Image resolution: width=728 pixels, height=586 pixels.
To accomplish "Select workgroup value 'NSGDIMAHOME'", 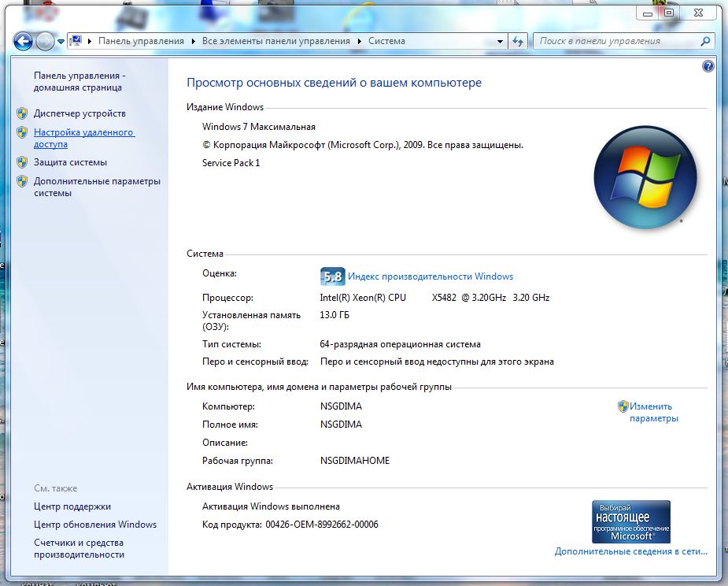I will [355, 461].
